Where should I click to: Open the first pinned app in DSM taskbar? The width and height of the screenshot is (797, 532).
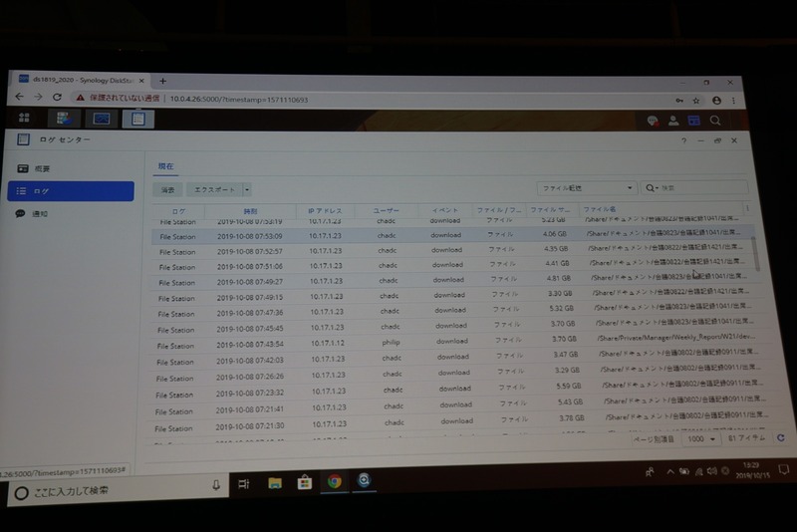(x=64, y=119)
